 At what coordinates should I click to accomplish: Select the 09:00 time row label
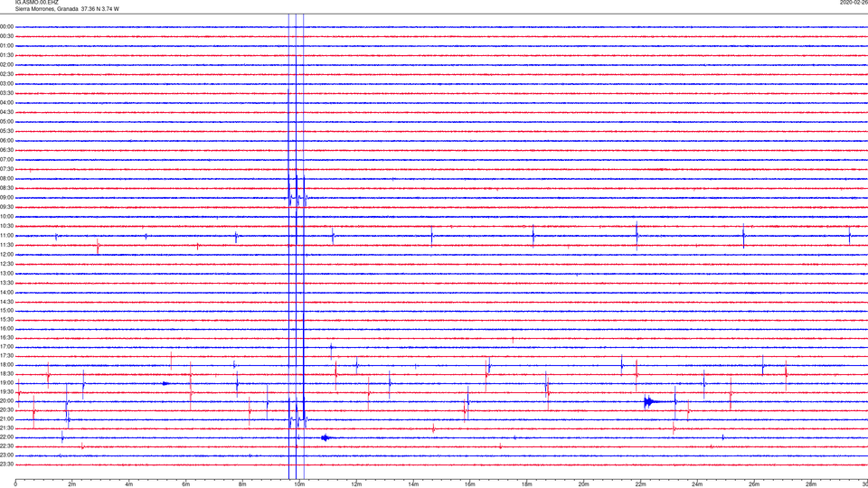click(6, 198)
